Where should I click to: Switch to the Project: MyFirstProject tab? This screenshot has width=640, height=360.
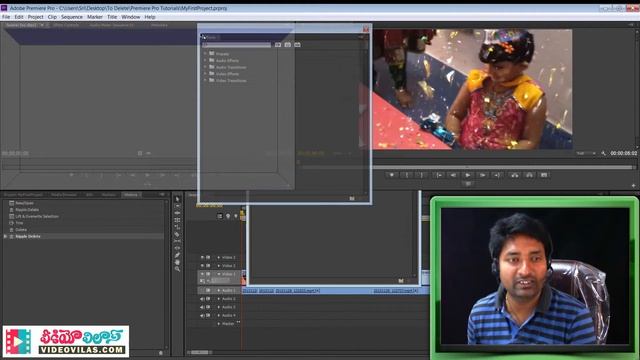click(x=23, y=195)
